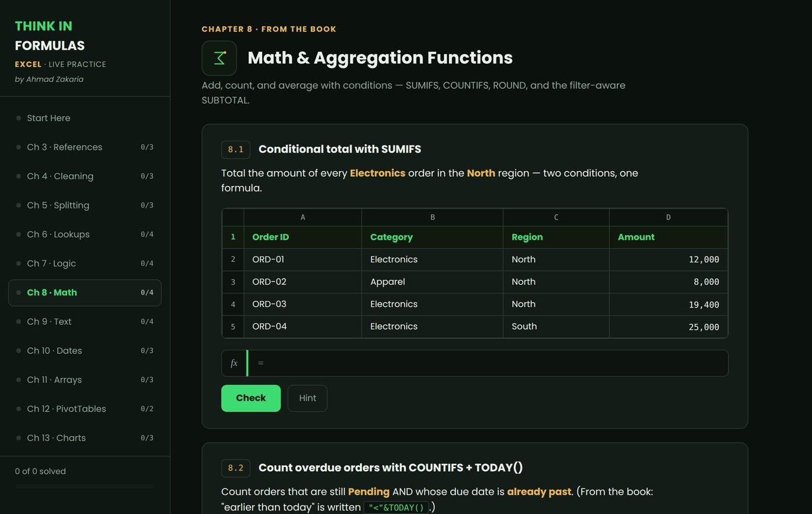Click the fx formula icon
This screenshot has height=514, width=812.
[x=234, y=363]
